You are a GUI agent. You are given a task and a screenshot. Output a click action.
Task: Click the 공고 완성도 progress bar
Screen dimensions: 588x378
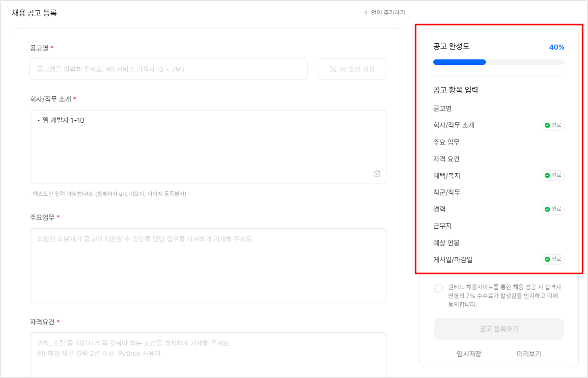(499, 62)
